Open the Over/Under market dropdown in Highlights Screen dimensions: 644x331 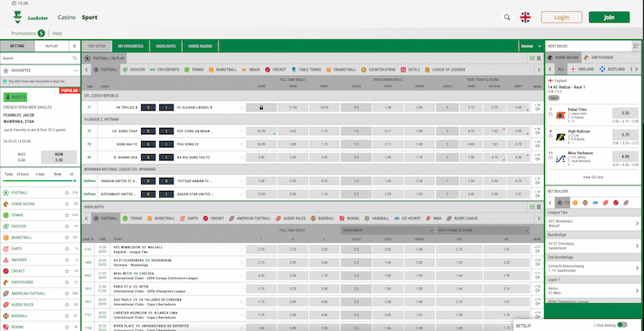tap(387, 230)
